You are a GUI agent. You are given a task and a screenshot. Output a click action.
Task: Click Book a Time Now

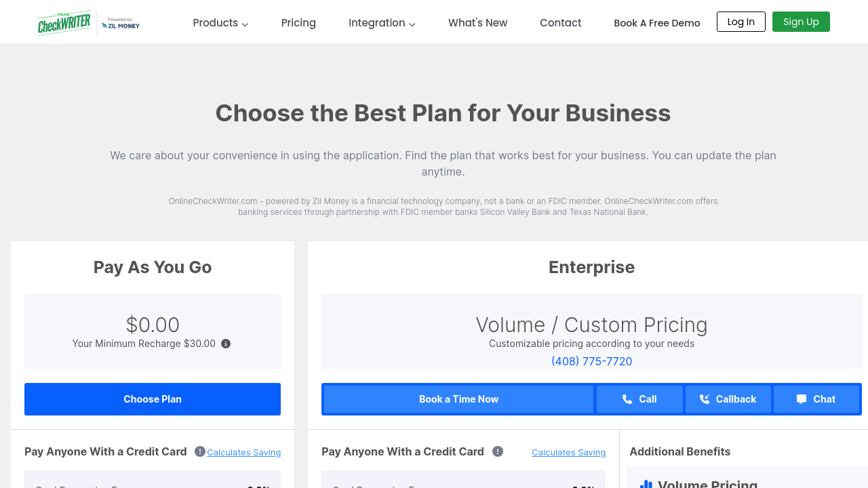458,399
